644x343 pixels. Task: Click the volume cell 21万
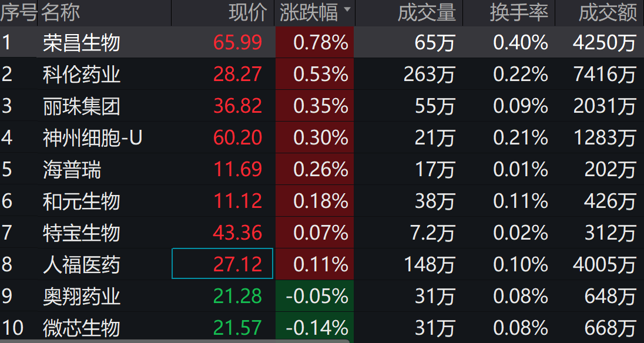pos(435,137)
